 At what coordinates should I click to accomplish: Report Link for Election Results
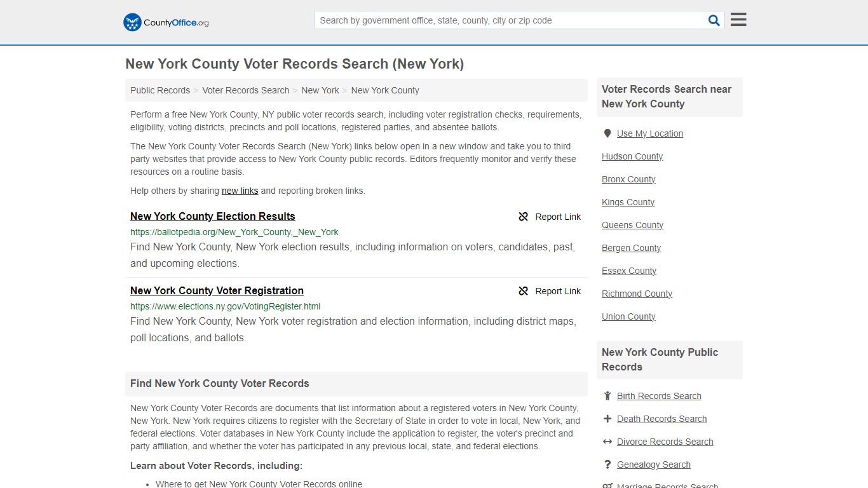tap(558, 217)
